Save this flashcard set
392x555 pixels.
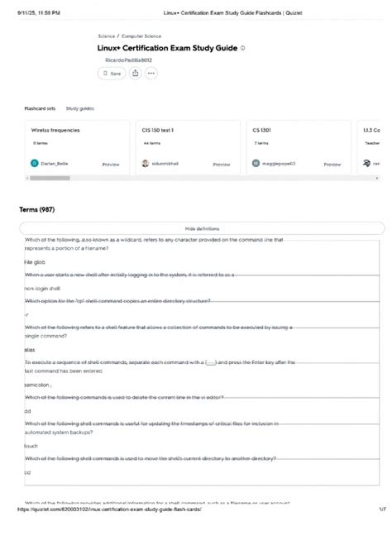(112, 74)
